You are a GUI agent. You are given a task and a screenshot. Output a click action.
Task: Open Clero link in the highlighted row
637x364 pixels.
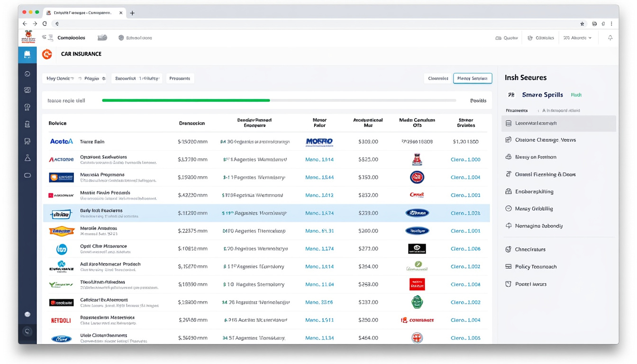pyautogui.click(x=465, y=213)
